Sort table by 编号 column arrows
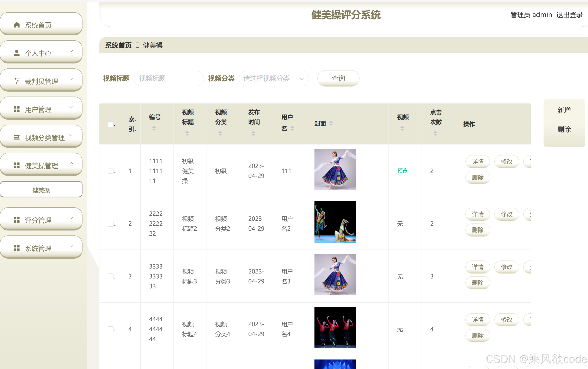Image resolution: width=588 pixels, height=369 pixels. pos(154,128)
